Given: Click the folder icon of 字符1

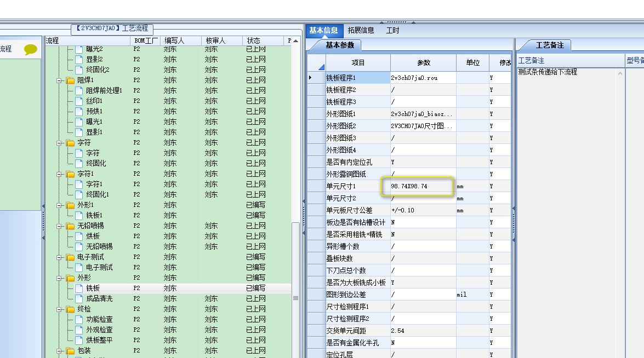Looking at the screenshot, I should (70, 174).
